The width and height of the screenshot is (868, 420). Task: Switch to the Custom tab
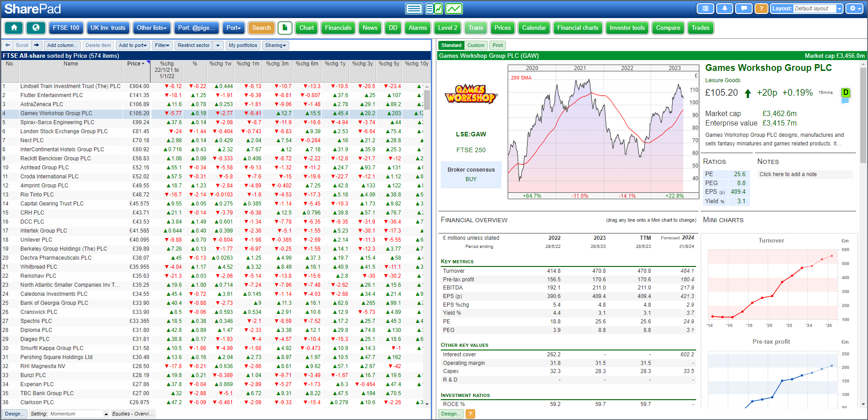click(x=476, y=45)
